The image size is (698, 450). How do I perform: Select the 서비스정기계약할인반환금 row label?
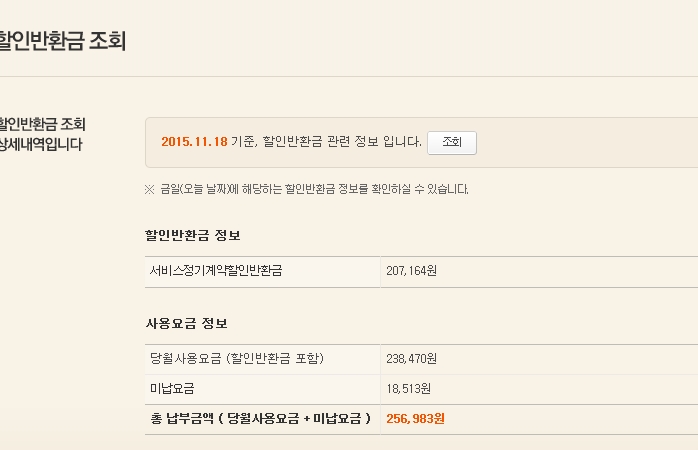(x=216, y=271)
